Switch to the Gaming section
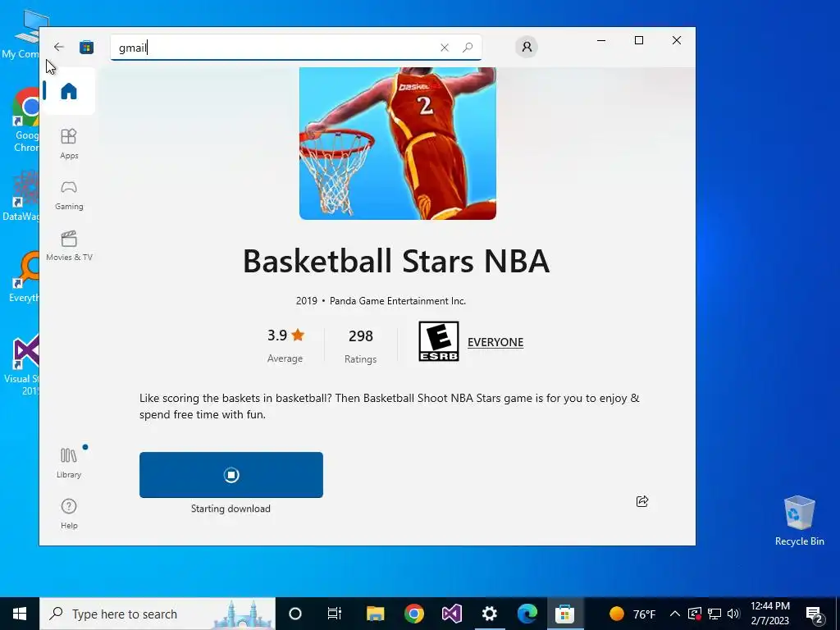840x630 pixels. click(69, 195)
